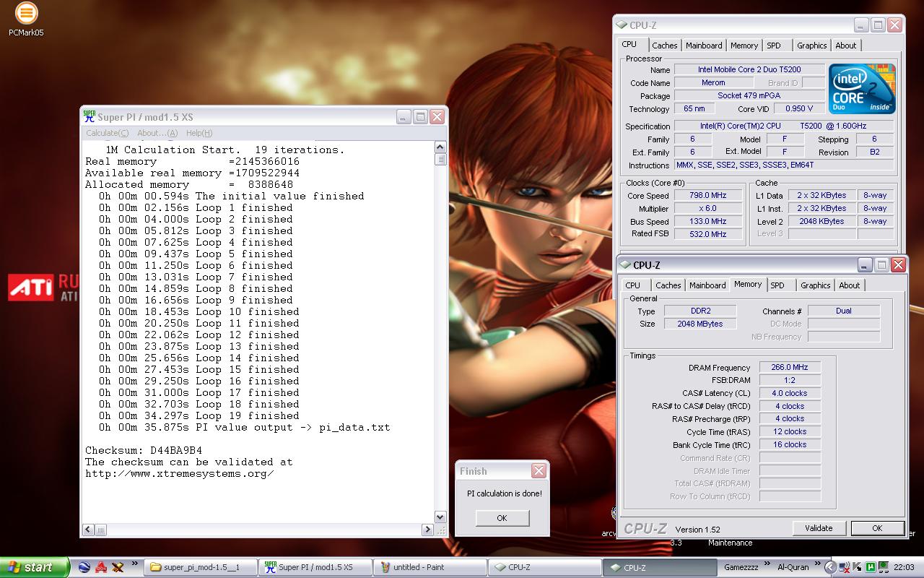Open the Help menu in Super PI
Image resolution: width=924 pixels, height=578 pixels.
click(x=199, y=133)
